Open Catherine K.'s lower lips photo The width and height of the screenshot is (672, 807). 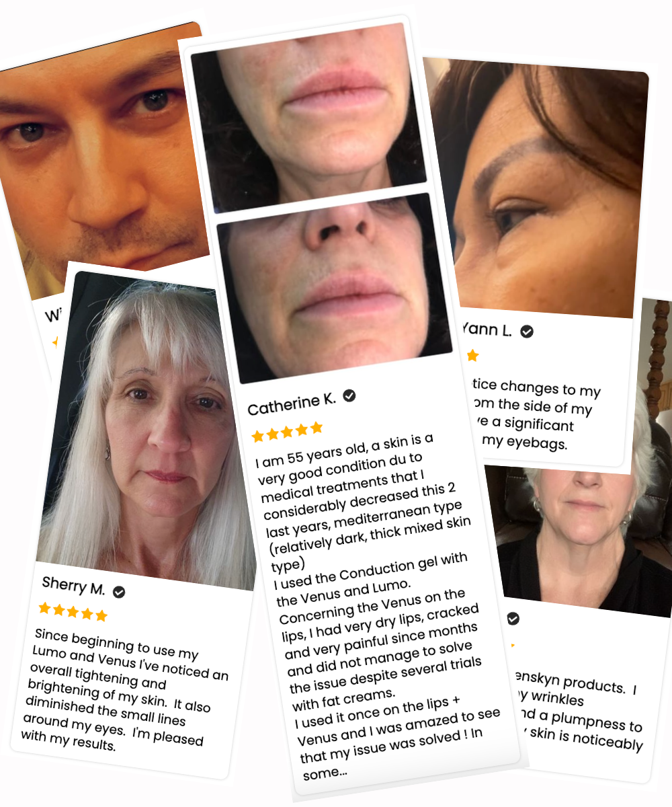click(x=335, y=288)
